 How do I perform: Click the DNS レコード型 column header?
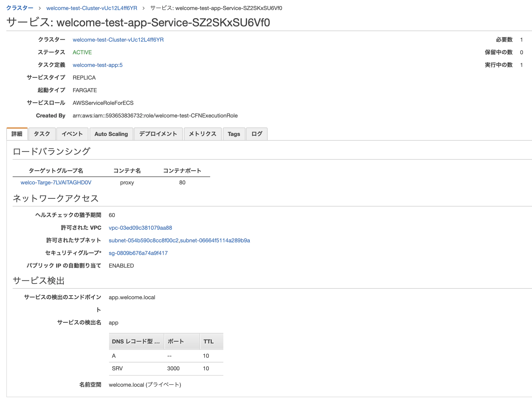pyautogui.click(x=136, y=341)
